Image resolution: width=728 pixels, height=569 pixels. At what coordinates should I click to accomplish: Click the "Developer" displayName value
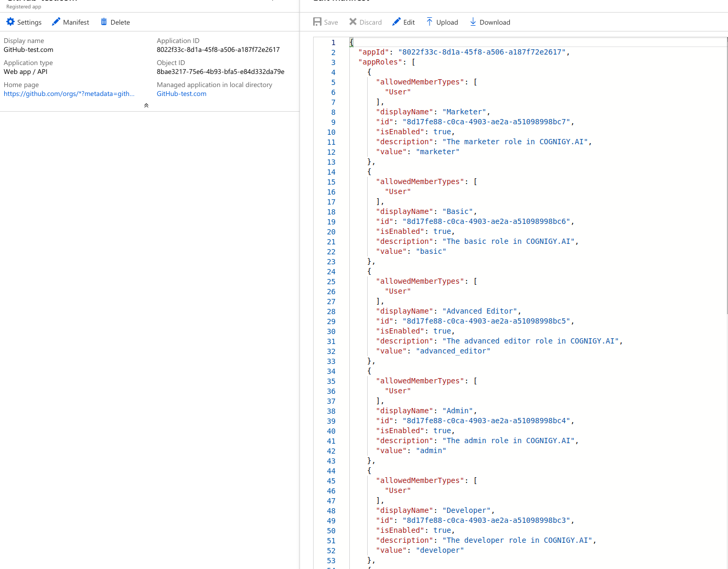coord(466,510)
